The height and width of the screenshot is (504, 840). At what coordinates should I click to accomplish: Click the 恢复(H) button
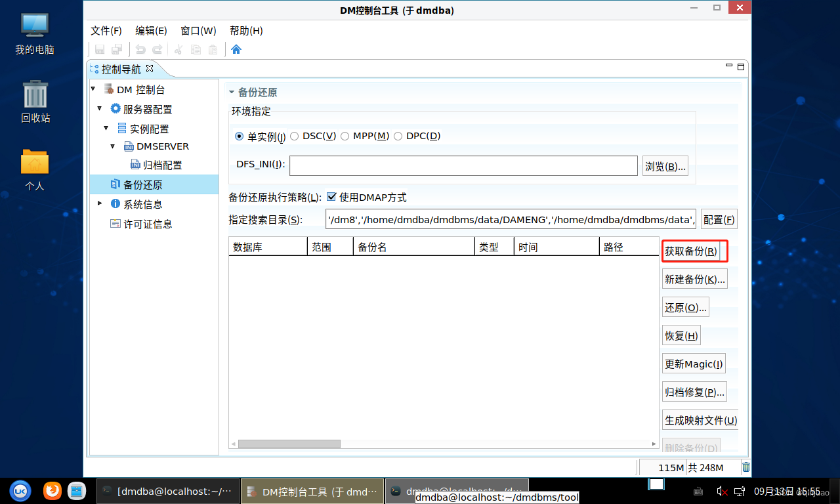click(681, 335)
